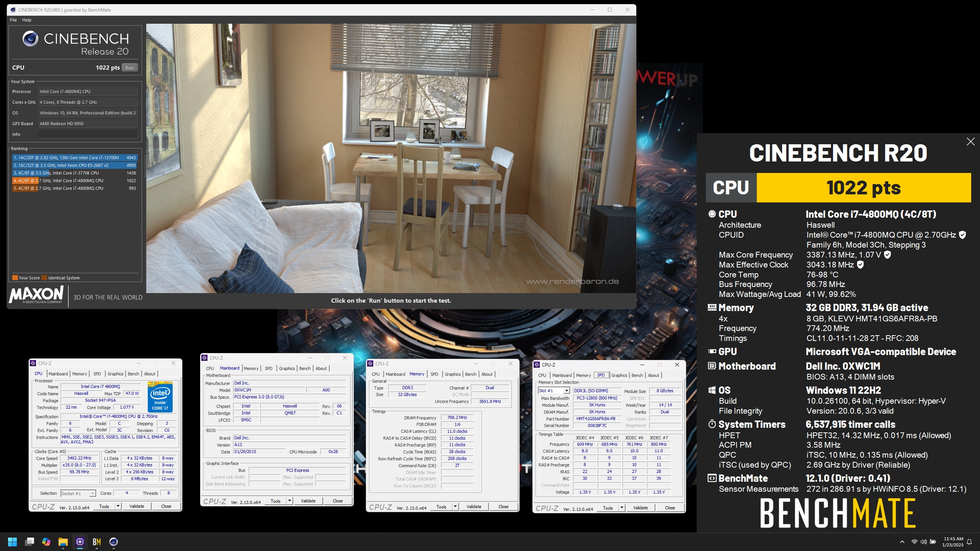The image size is (980, 551).
Task: Open Mainboard tab in first CPU-Z window
Action: click(x=58, y=374)
